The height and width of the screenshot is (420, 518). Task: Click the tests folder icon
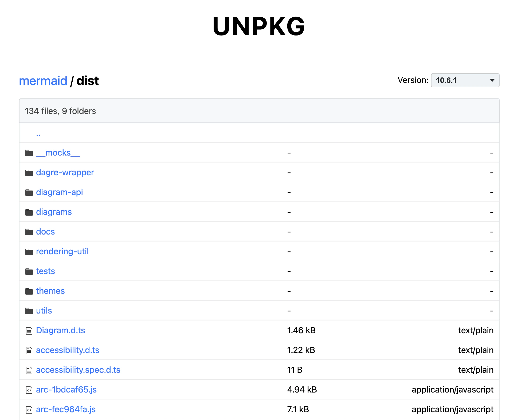29,272
